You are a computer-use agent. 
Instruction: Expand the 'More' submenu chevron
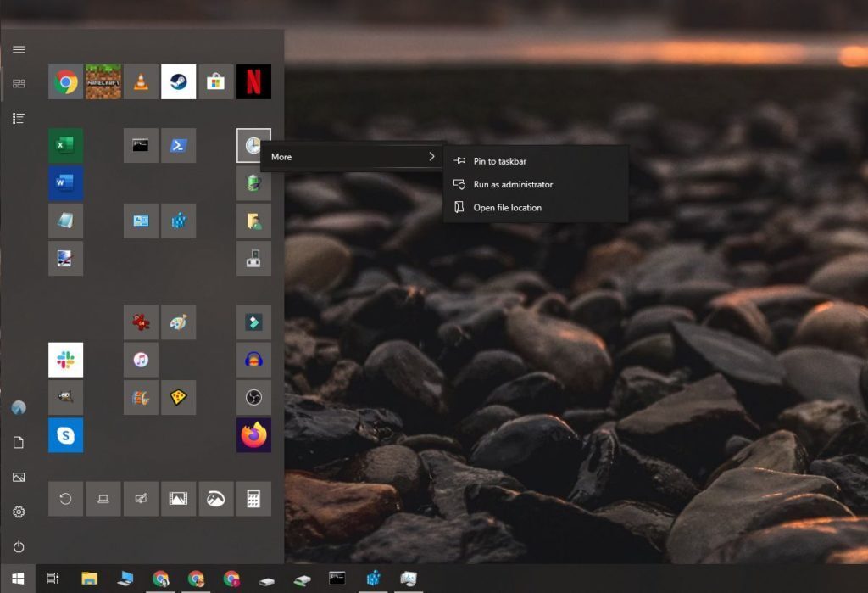pos(431,156)
